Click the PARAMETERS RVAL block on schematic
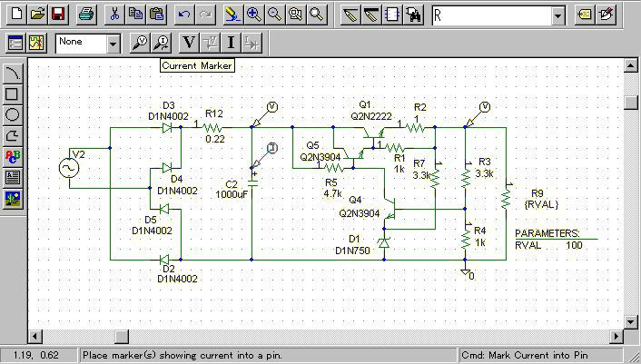The image size is (641, 364). tap(549, 240)
